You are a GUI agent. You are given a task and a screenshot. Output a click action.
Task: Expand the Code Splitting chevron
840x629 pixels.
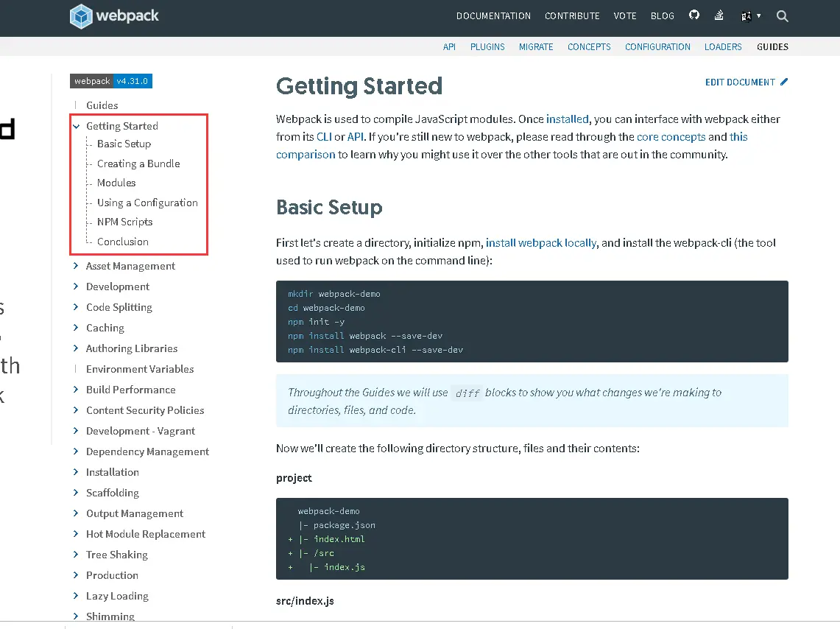(x=76, y=307)
